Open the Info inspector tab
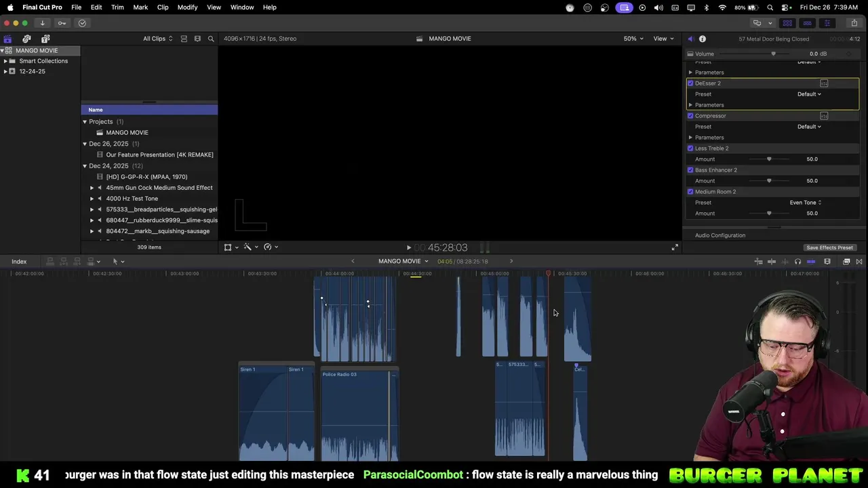 coord(703,39)
